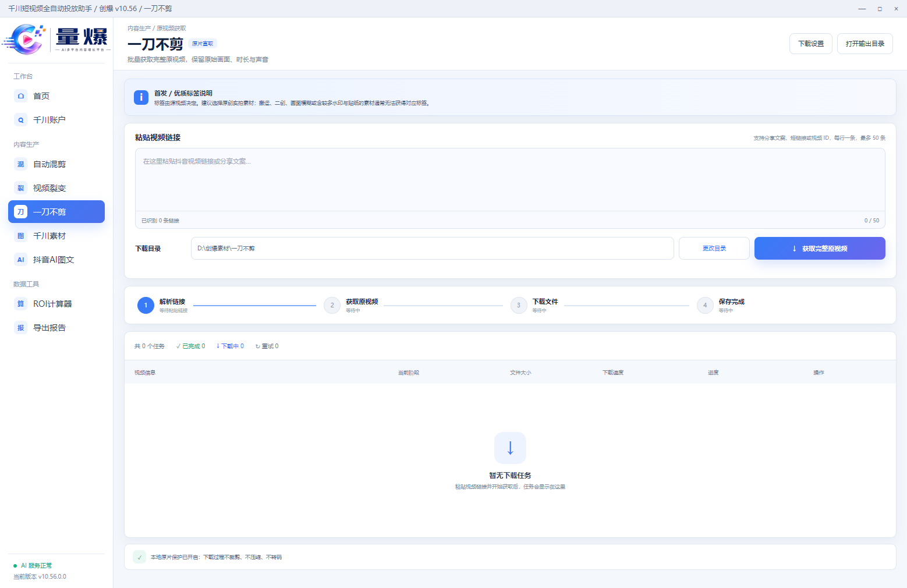Click the green checkmark icon beside 本地原片保护
This screenshot has width=907, height=588.
[140, 557]
